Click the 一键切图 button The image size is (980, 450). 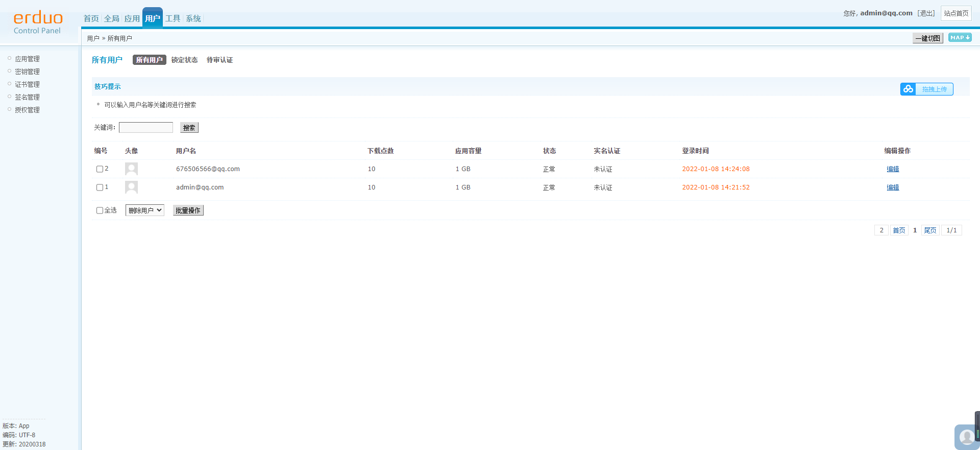tap(927, 38)
